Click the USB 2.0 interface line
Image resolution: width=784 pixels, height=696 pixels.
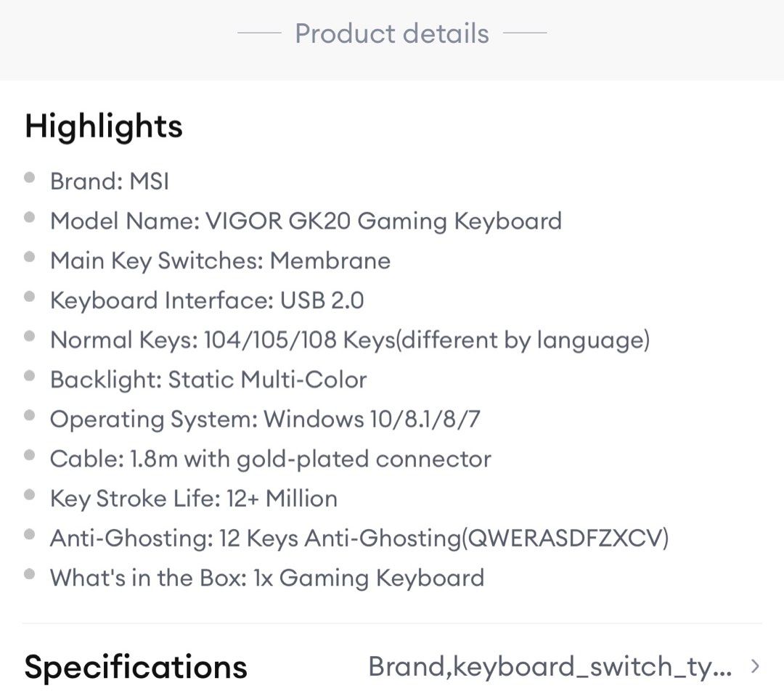pos(207,300)
